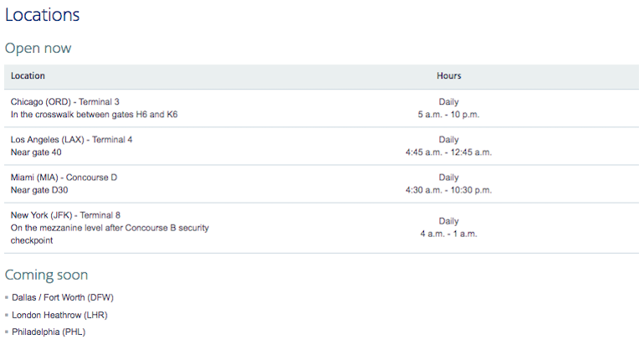This screenshot has height=345, width=644.
Task: Click 'Dallas / Fort Worth (DFW)' list item
Action: [63, 297]
